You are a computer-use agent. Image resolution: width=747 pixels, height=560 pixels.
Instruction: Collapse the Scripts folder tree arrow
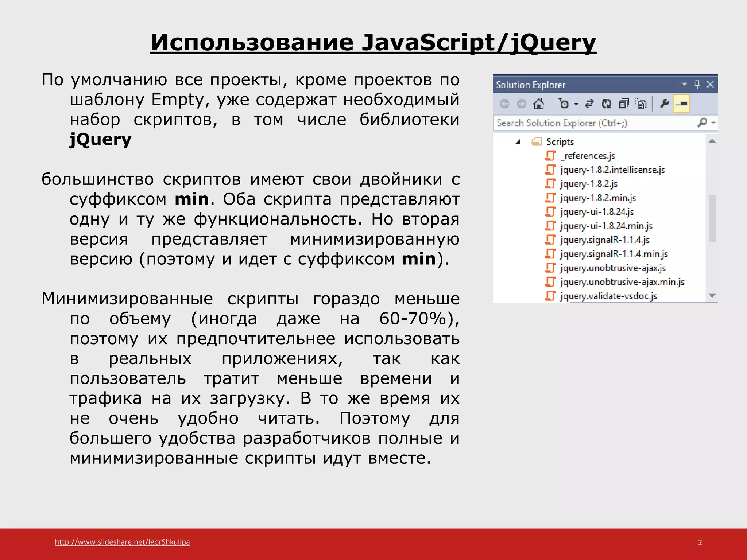point(518,142)
